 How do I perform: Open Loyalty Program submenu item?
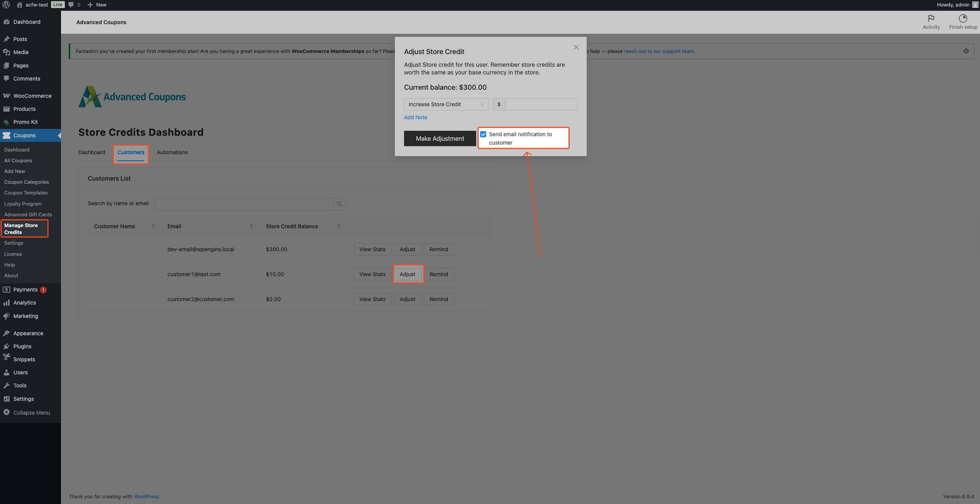23,204
